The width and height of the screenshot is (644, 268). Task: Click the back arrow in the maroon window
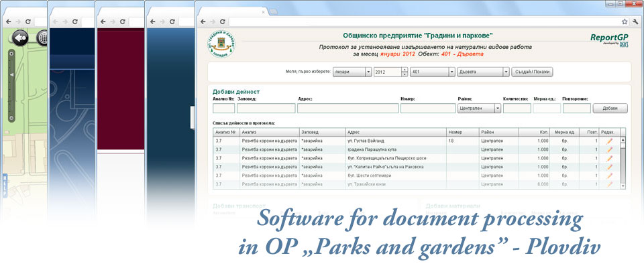pyautogui.click(x=103, y=21)
